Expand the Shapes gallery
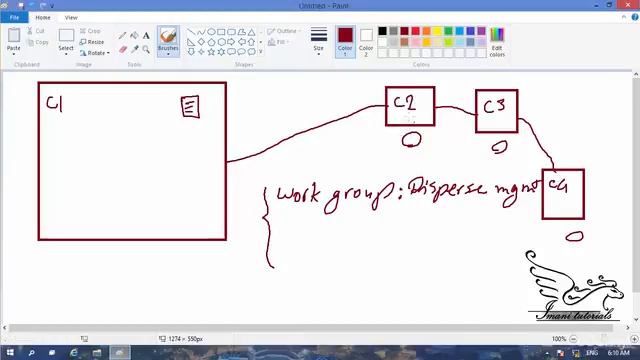640x360 pixels. (x=260, y=52)
